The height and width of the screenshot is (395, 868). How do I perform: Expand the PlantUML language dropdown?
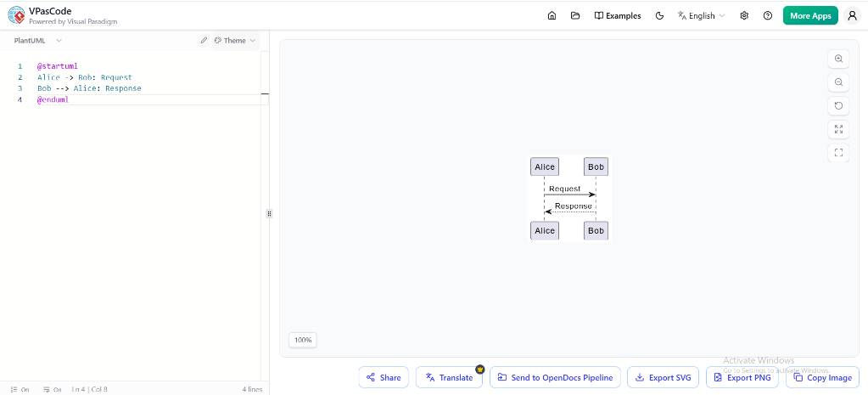38,41
